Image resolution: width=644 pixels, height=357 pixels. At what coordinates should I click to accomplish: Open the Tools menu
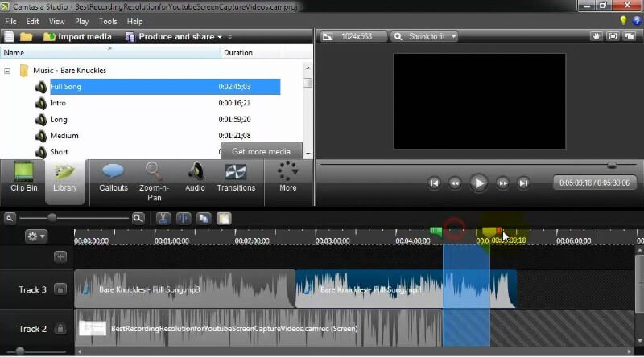108,22
